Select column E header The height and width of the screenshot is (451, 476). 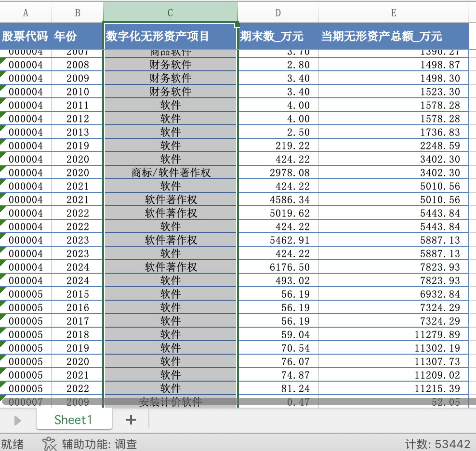click(394, 13)
